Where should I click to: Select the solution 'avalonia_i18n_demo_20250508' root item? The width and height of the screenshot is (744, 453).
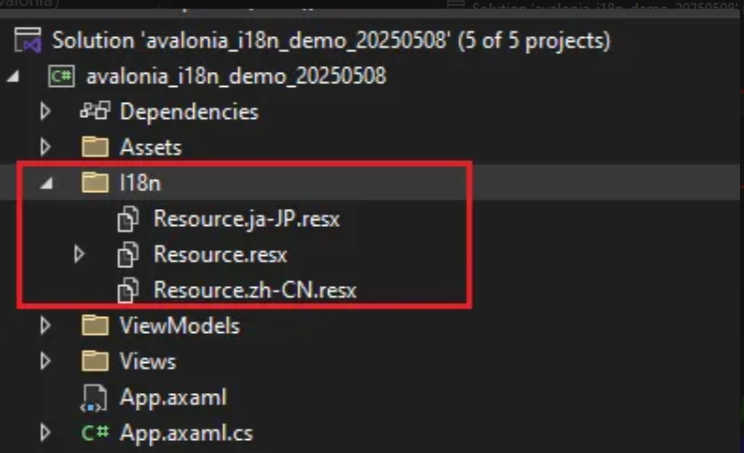(331, 40)
